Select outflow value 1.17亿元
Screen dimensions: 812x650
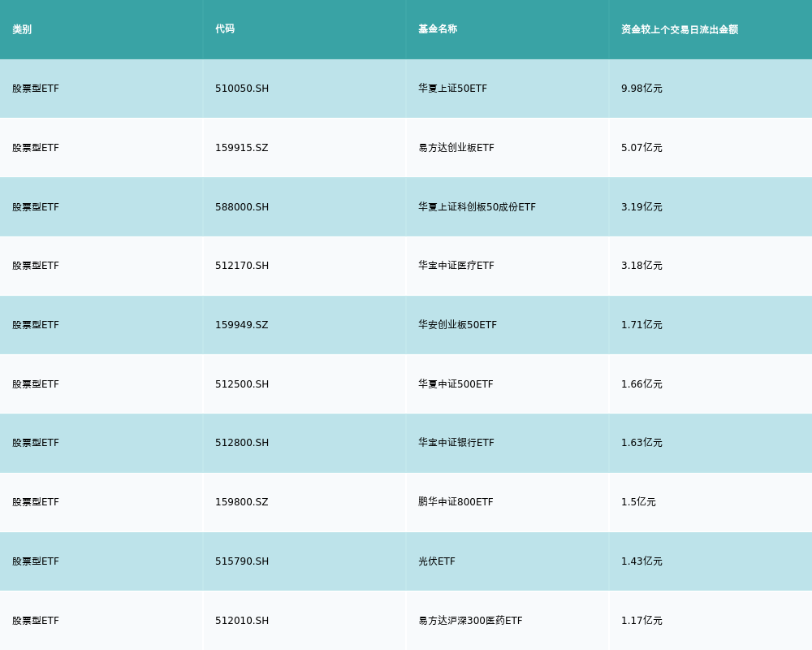click(641, 621)
